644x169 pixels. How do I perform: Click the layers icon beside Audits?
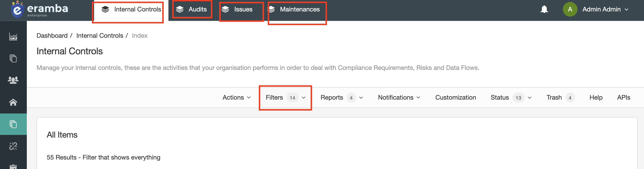(179, 9)
